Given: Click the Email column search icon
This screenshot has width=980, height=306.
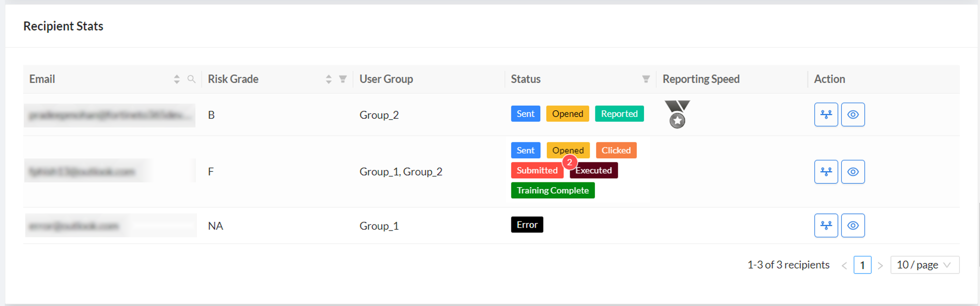Looking at the screenshot, I should pos(191,79).
